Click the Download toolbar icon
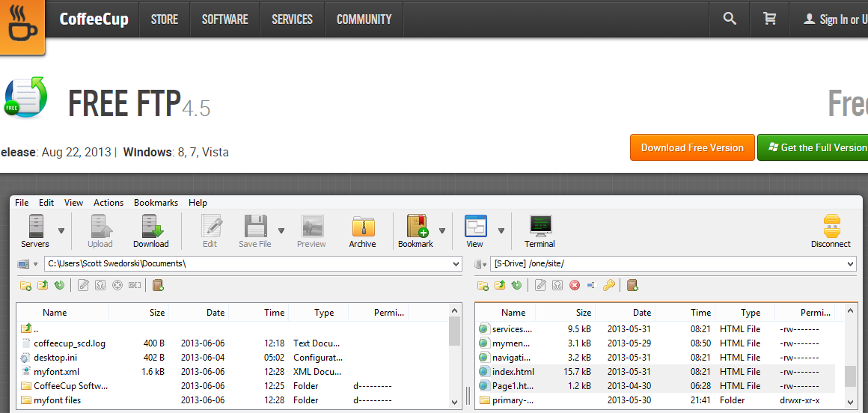 pyautogui.click(x=151, y=231)
